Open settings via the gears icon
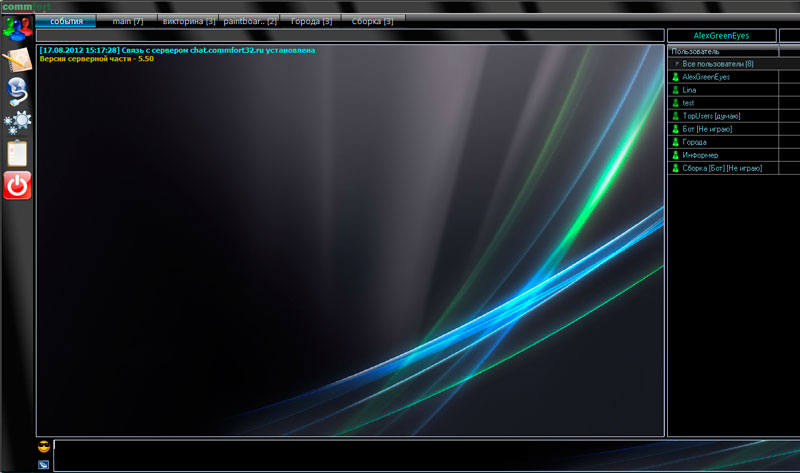Viewport: 800px width, 473px height. pyautogui.click(x=18, y=123)
